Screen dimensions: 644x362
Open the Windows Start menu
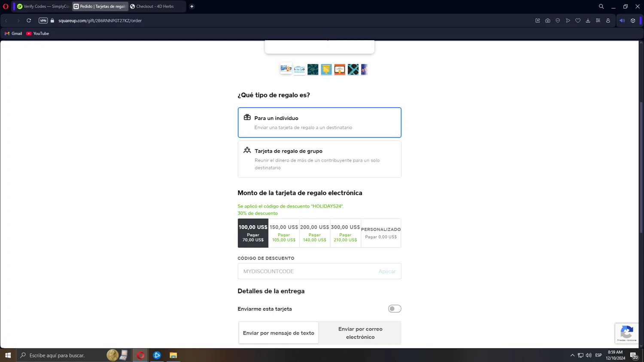(8, 355)
